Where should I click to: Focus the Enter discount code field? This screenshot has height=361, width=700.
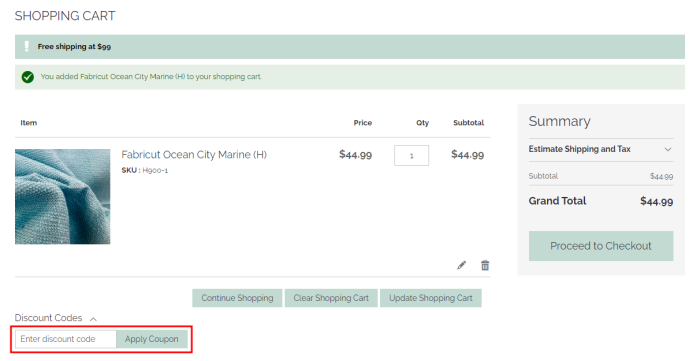(x=66, y=339)
